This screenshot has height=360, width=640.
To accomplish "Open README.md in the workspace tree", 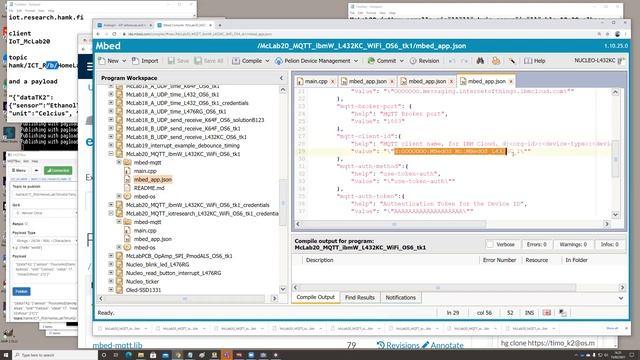I will click(149, 188).
